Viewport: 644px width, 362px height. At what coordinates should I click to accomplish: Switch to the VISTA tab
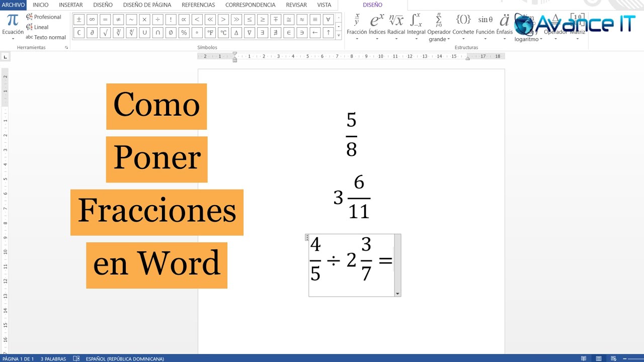(x=325, y=5)
